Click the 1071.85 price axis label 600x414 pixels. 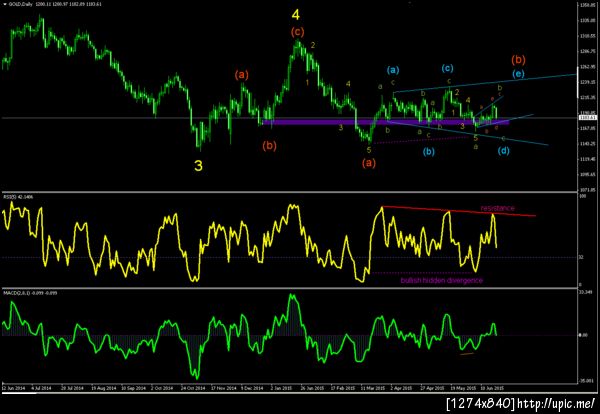(586, 190)
